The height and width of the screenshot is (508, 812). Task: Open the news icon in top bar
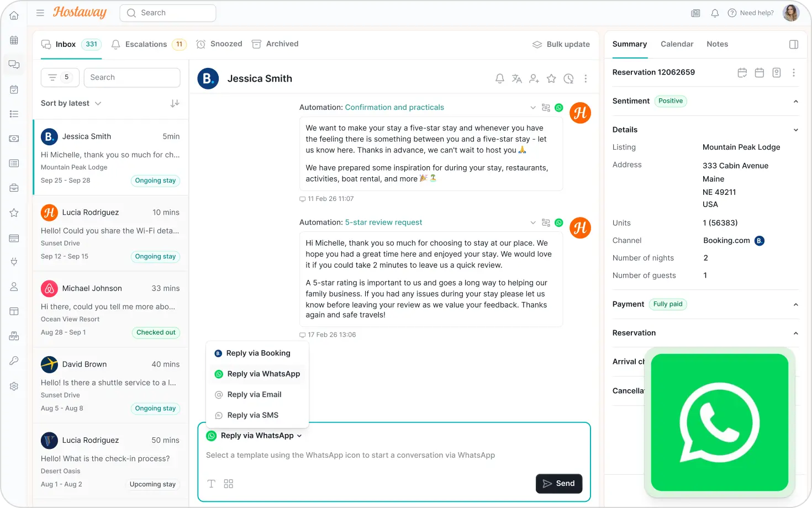click(x=695, y=13)
